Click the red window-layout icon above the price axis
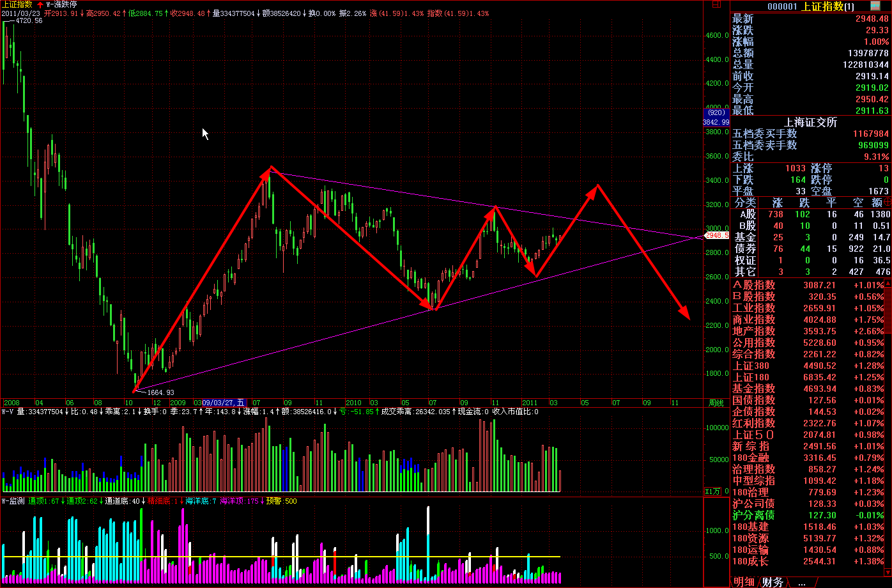The height and width of the screenshot is (588, 892). [716, 4]
